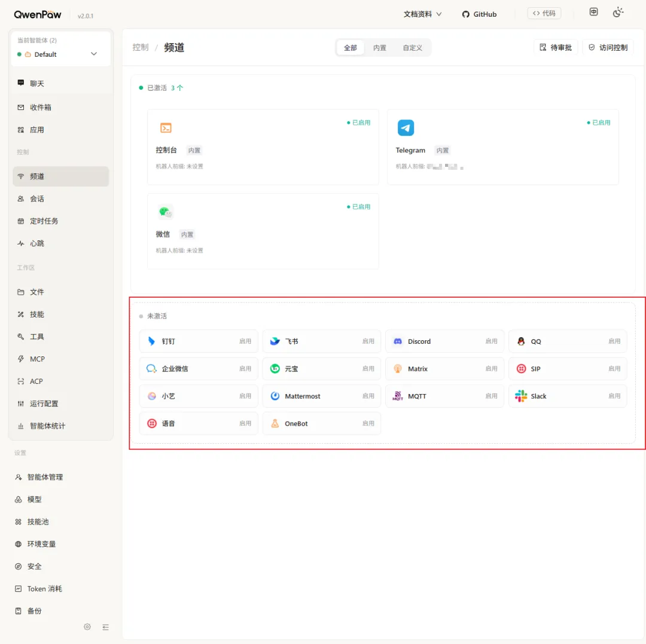Screen dimensions: 646x644
Task: Click the MQTT channel icon
Action: click(398, 396)
